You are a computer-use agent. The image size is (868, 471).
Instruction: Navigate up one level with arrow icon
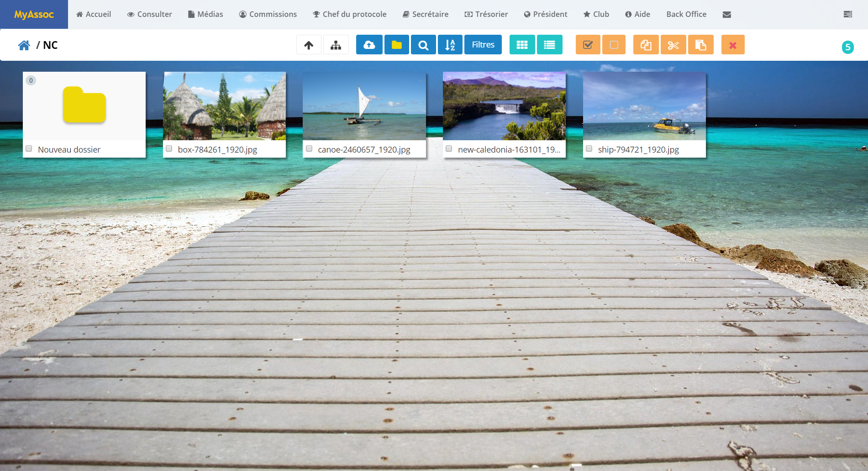click(x=309, y=45)
